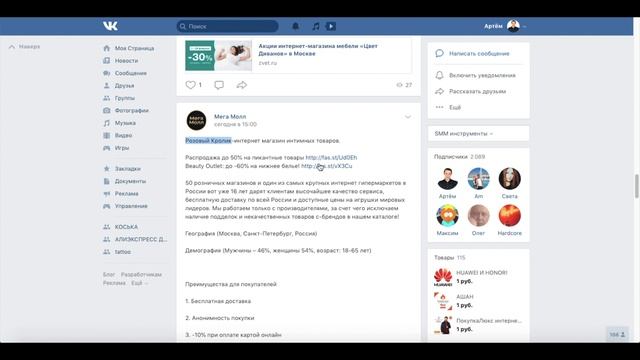Screen dimensions: 640x360
Task: Click the online friends counter badge
Action: (617, 335)
